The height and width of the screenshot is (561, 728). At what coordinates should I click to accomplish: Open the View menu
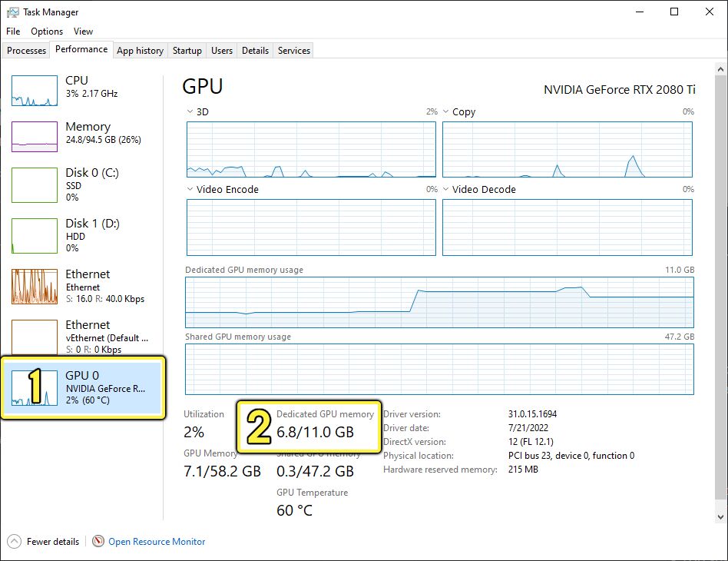(83, 32)
